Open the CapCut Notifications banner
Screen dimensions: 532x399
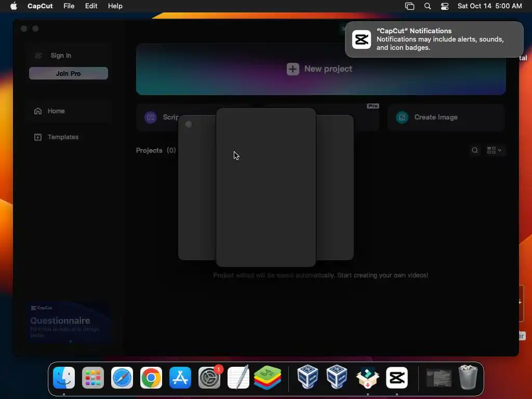click(x=434, y=39)
